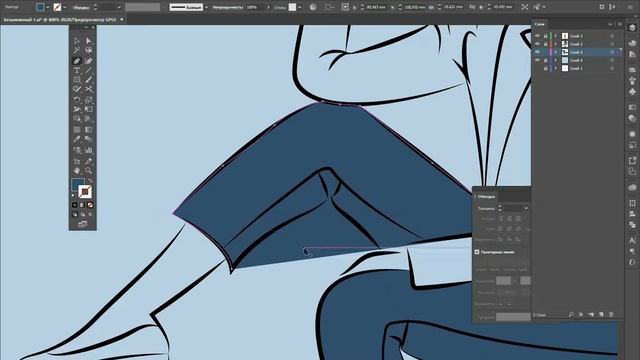Open stroke weight dropdown in control bar
The image size is (640, 360).
click(x=119, y=7)
